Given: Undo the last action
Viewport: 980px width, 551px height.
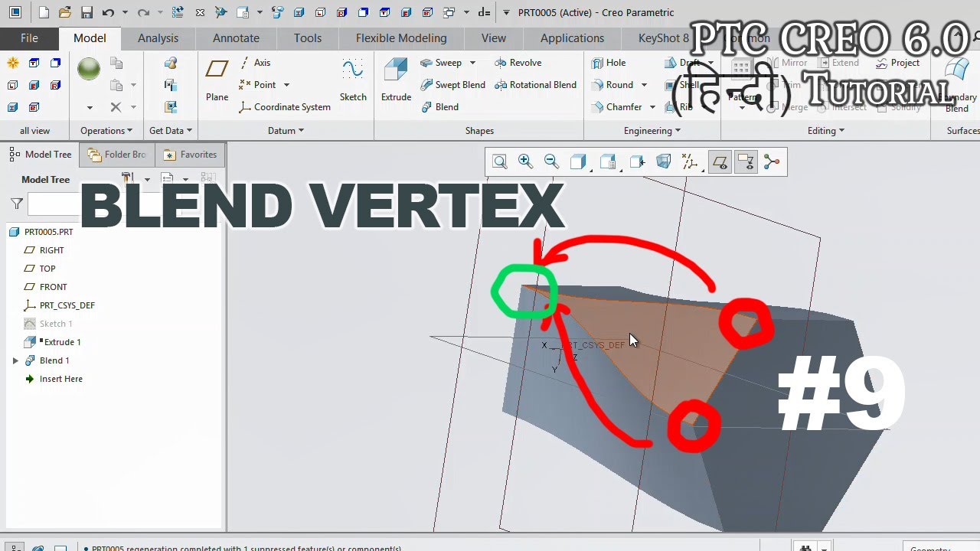Looking at the screenshot, I should [108, 12].
